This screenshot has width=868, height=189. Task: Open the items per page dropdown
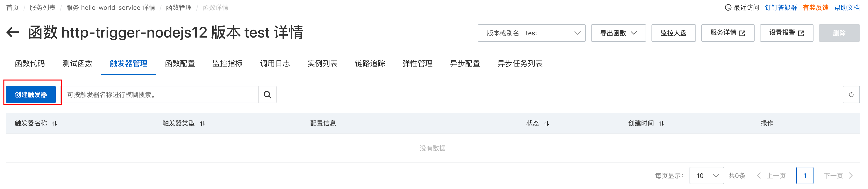click(x=706, y=175)
